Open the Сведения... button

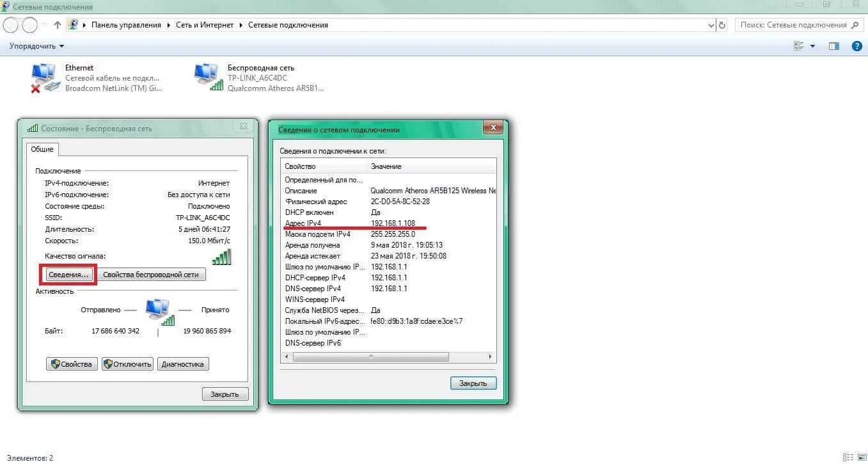(68, 275)
